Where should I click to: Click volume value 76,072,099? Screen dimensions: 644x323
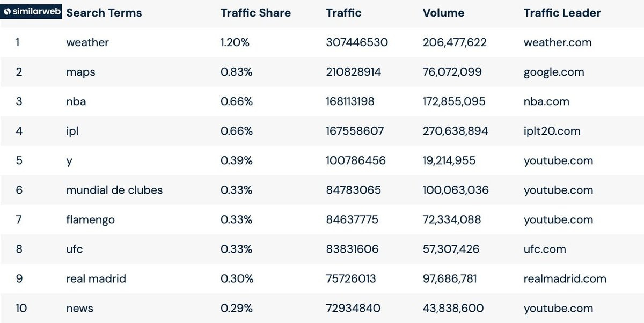click(x=452, y=72)
